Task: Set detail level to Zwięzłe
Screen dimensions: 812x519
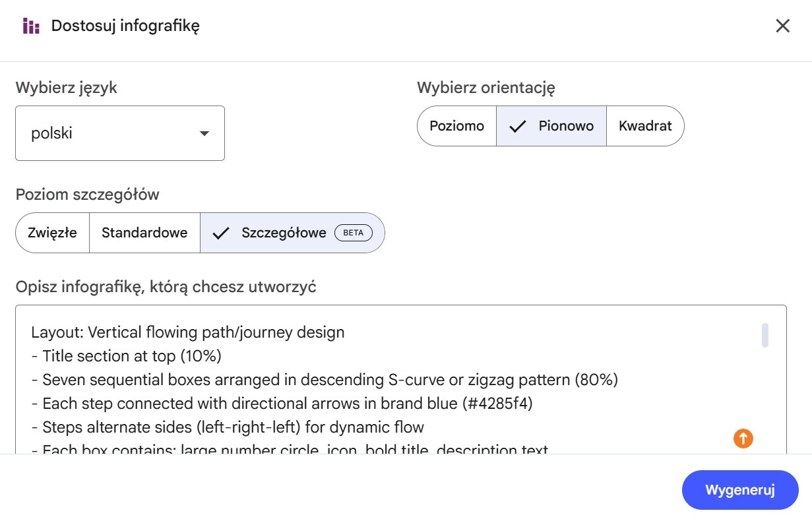Action: tap(52, 233)
